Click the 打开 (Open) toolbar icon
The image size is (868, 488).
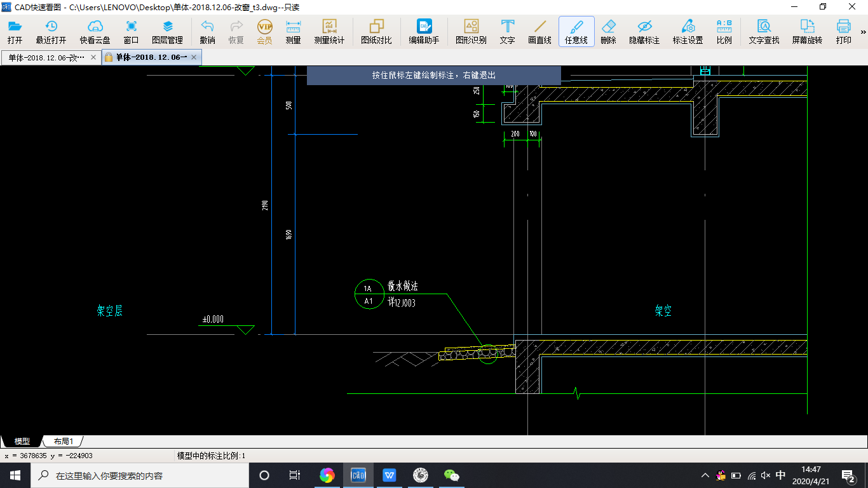[x=15, y=32]
